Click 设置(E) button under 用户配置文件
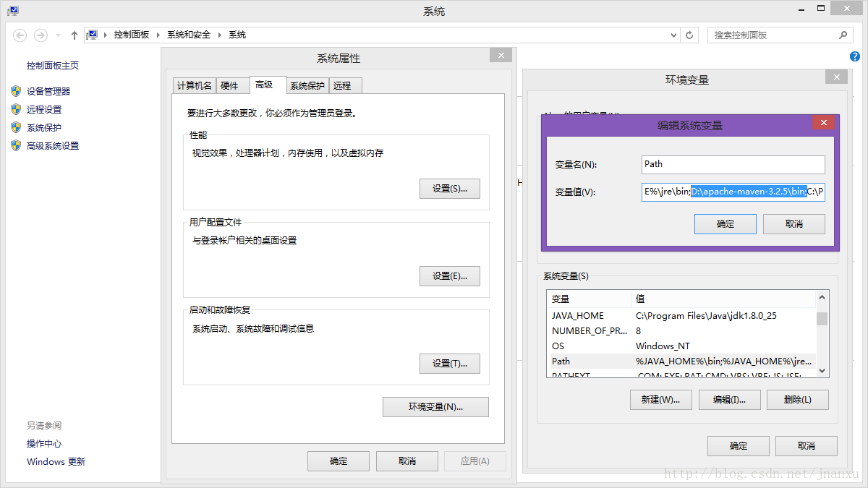Viewport: 868px width, 488px height. point(450,276)
